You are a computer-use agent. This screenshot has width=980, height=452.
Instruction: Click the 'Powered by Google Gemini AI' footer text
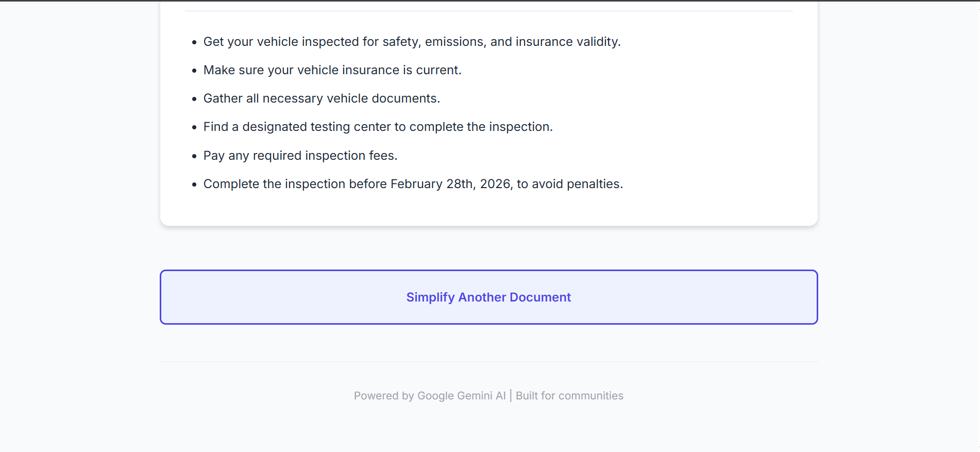point(430,396)
